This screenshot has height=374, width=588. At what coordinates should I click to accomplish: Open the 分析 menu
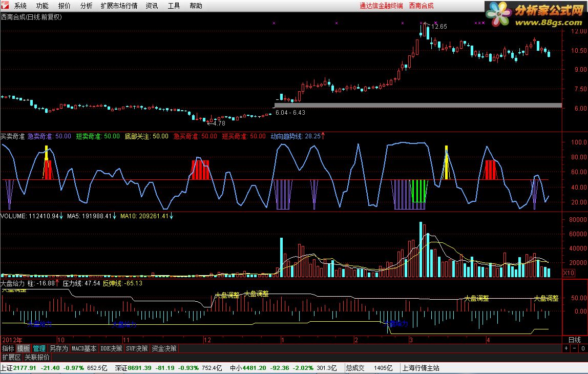[x=86, y=6]
